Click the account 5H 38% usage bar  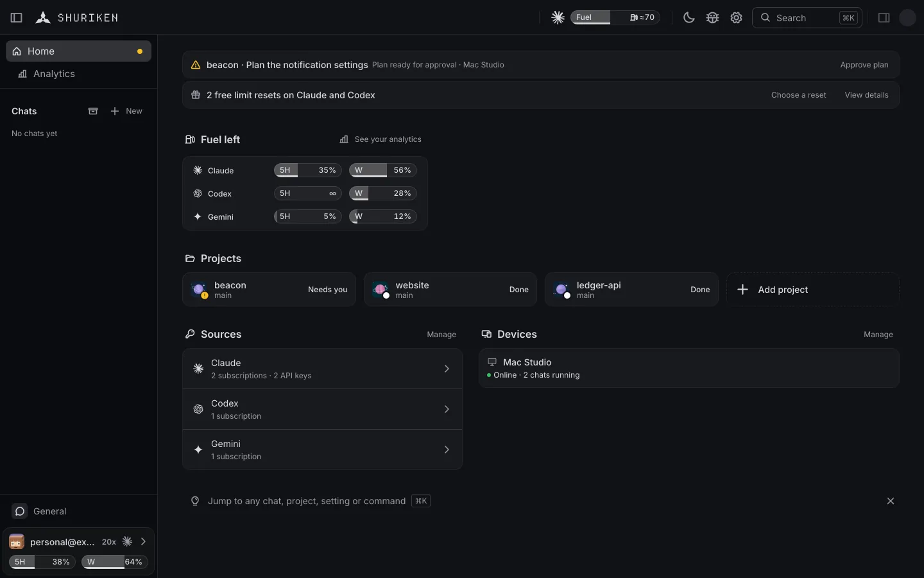(x=42, y=562)
